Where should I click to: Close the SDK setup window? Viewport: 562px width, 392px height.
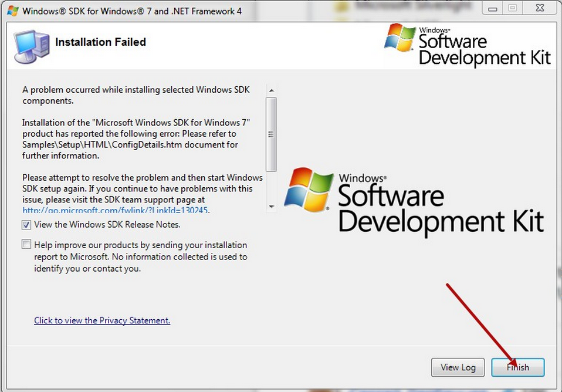point(540,8)
